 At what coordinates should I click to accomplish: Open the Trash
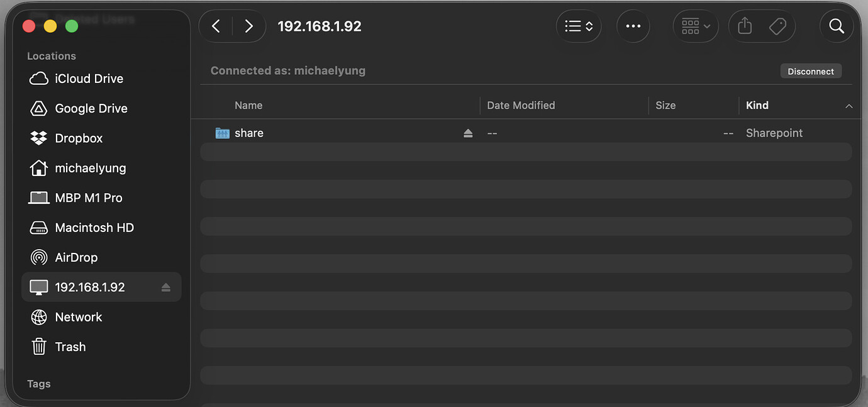70,347
